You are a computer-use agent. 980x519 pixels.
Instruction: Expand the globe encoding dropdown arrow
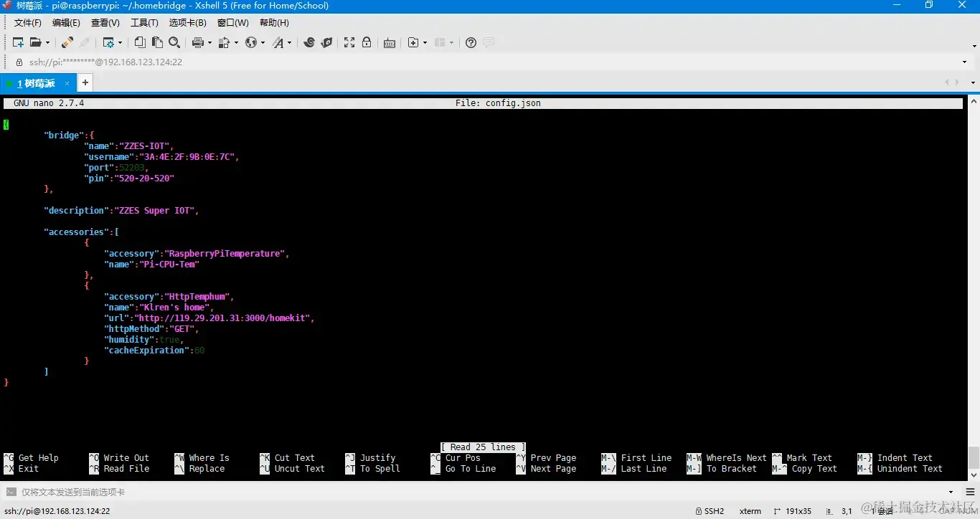[x=263, y=43]
